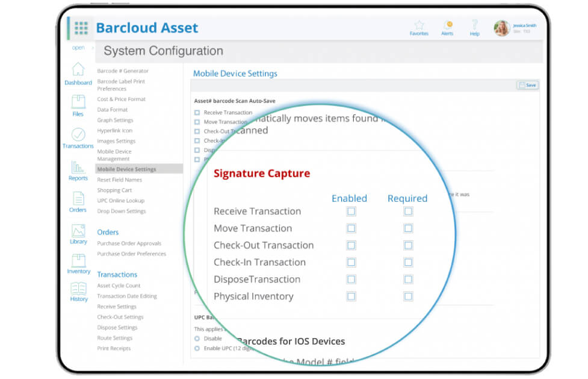Open the Alerts bell icon
Image resolution: width=588 pixels, height=379 pixels.
447,25
